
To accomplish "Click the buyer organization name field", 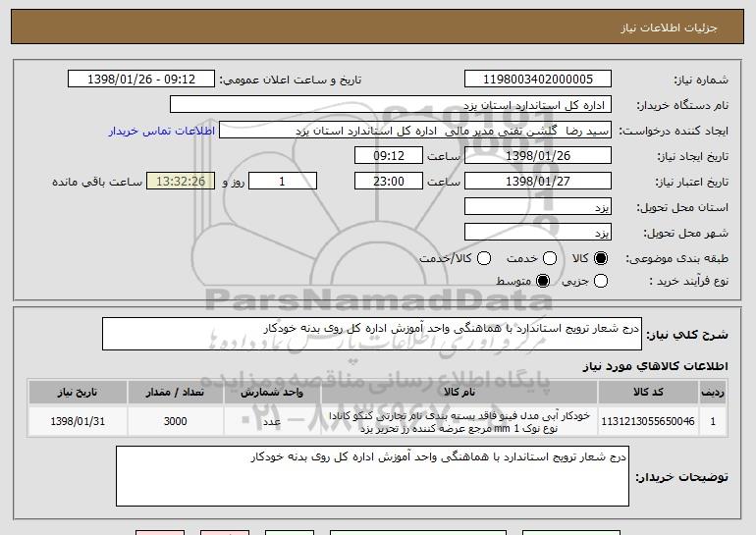I will pyautogui.click(x=391, y=105).
